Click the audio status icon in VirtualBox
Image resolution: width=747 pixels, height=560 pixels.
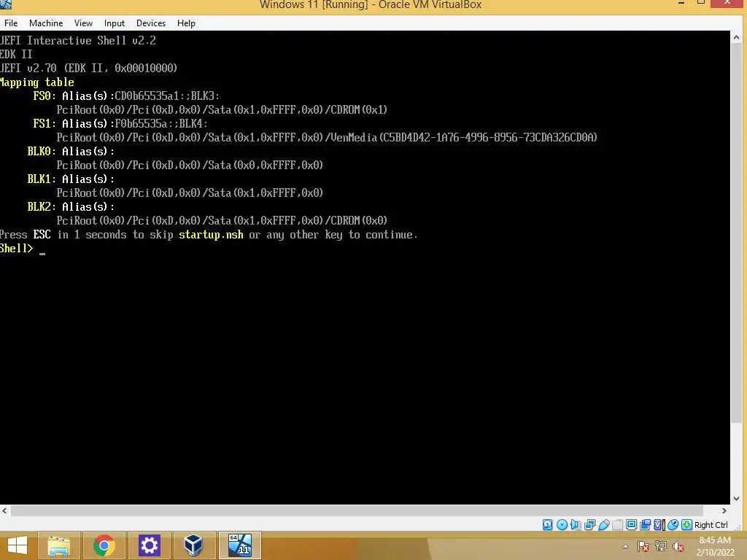click(576, 525)
